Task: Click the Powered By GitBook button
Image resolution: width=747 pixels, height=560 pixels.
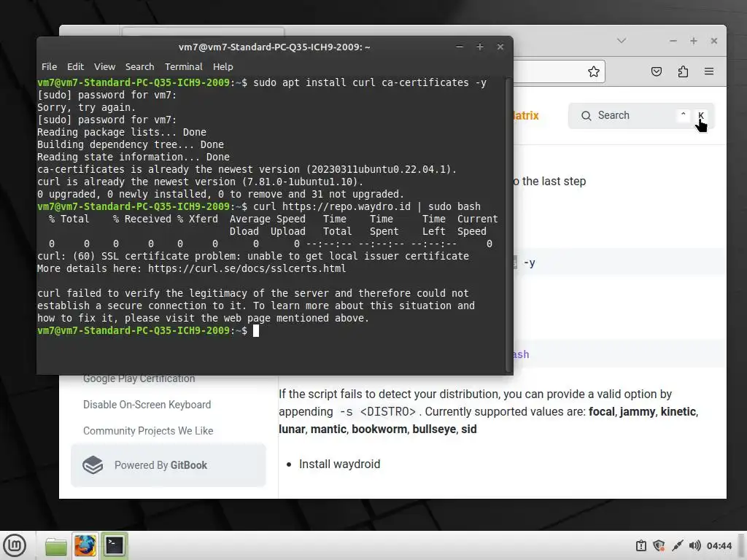Action: [x=169, y=465]
